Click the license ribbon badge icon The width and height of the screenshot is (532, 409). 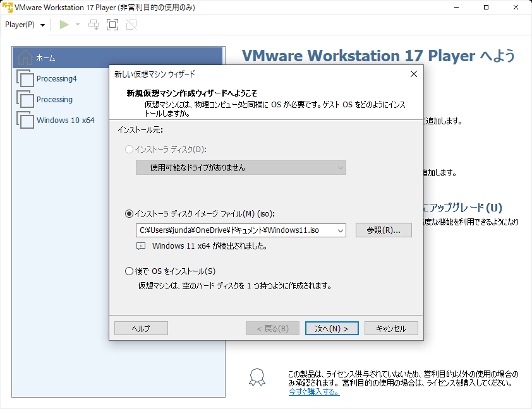click(257, 377)
